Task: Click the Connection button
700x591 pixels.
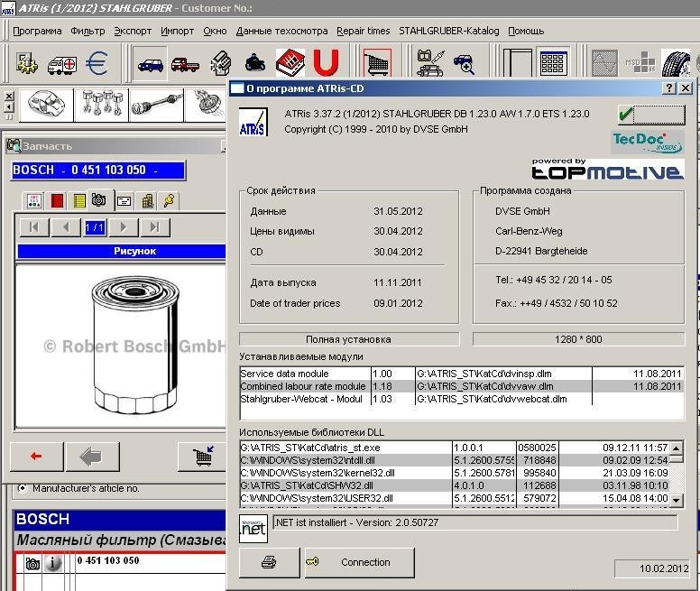Action: [359, 562]
